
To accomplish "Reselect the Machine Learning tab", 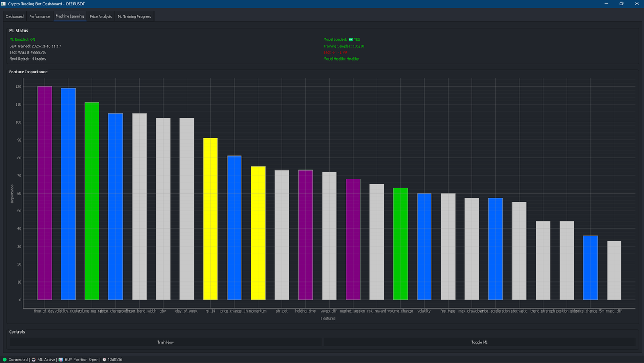I will [70, 17].
